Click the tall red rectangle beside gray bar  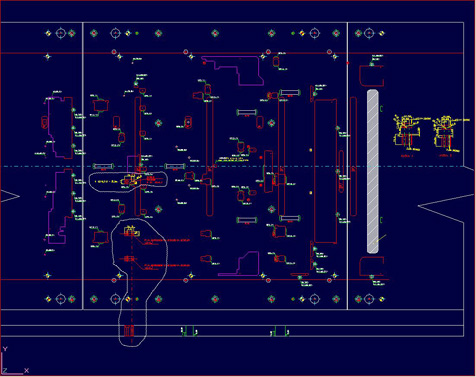coord(353,156)
